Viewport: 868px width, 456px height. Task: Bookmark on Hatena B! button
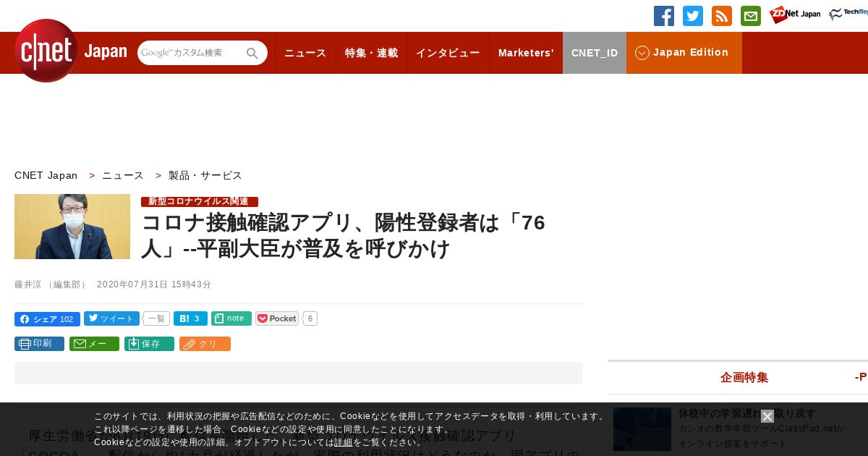[190, 318]
